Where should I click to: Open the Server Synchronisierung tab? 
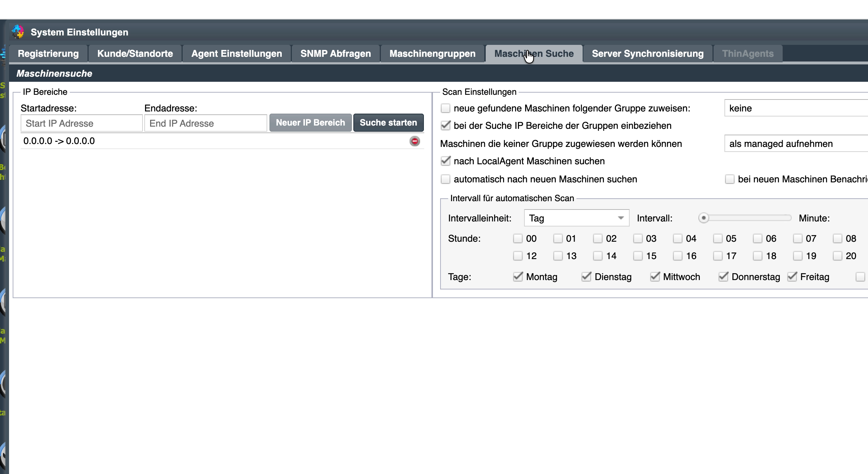[x=647, y=54]
